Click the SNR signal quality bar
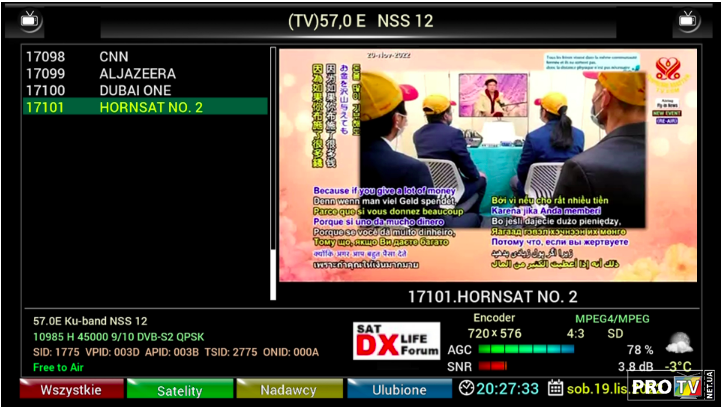Viewport: 725px width, 411px height. pos(492,366)
